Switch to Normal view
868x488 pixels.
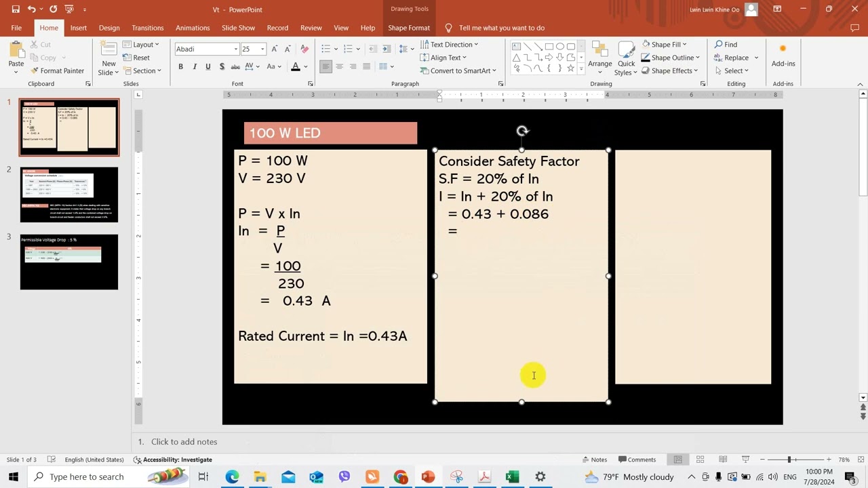click(x=678, y=460)
